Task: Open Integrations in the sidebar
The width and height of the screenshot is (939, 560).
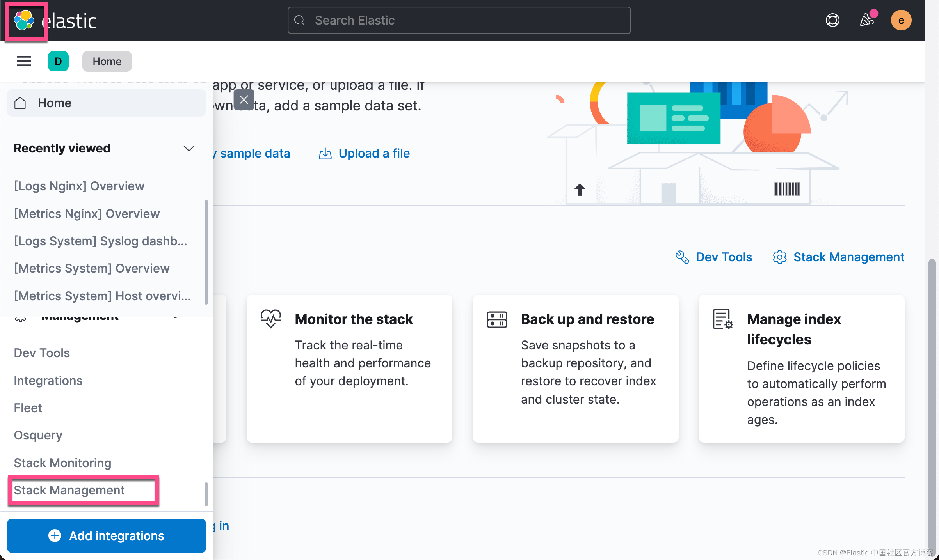Action: tap(48, 381)
